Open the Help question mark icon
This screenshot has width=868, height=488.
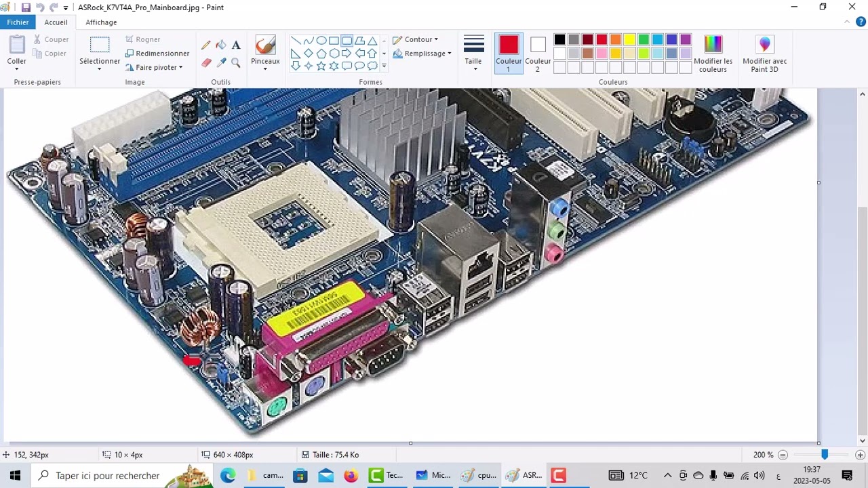(x=861, y=22)
